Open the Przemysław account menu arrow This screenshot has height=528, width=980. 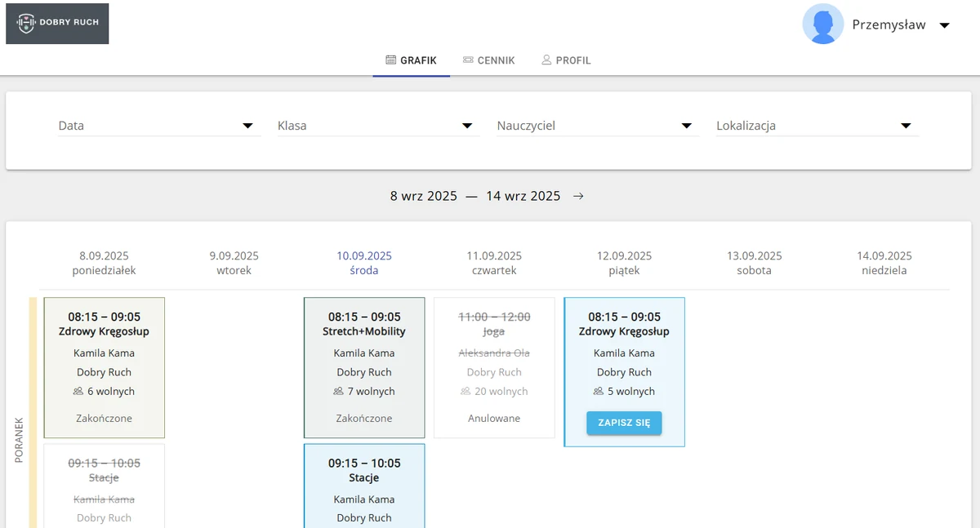(x=945, y=25)
